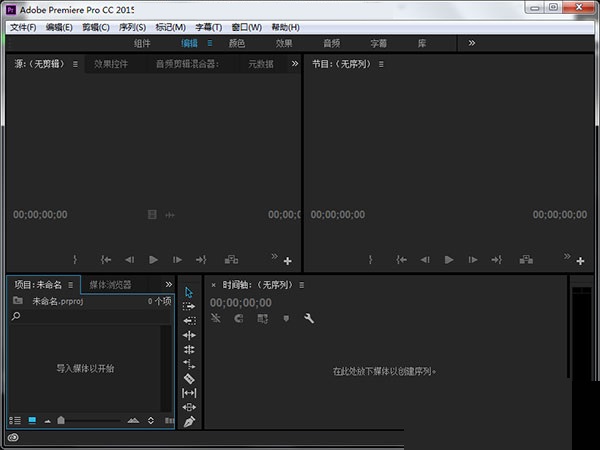Switch to the 颜色 workspace

click(x=237, y=43)
